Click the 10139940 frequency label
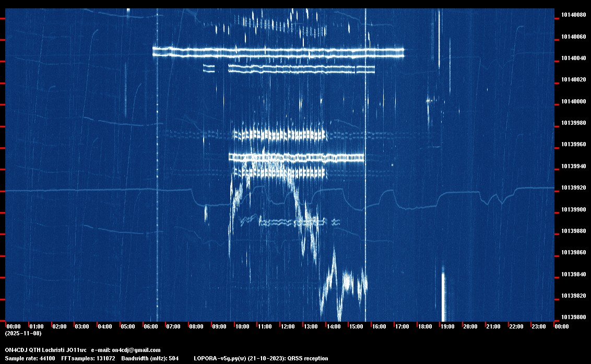Screen dimensions: 591x364 pyautogui.click(x=574, y=167)
